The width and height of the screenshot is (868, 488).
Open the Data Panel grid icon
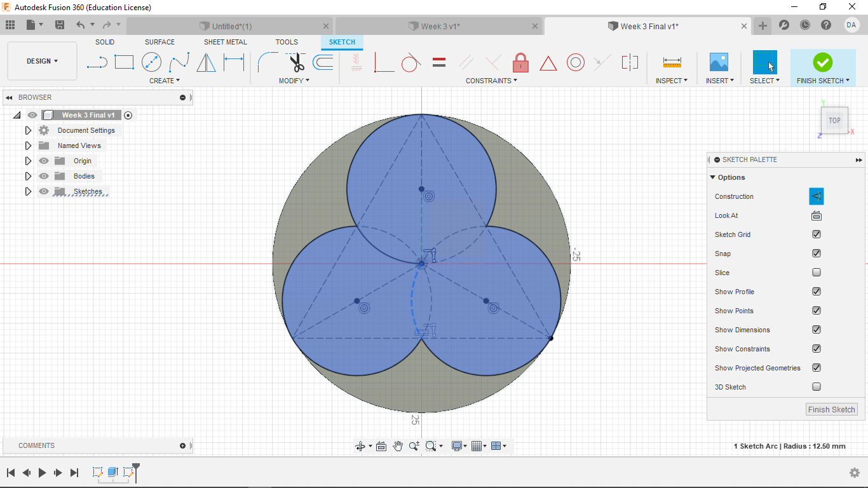[x=10, y=25]
